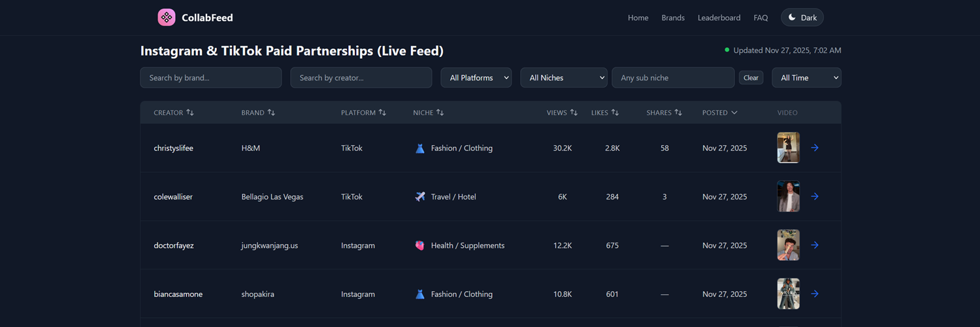Click the CollabFeed logo icon
This screenshot has height=327, width=980.
tap(167, 18)
